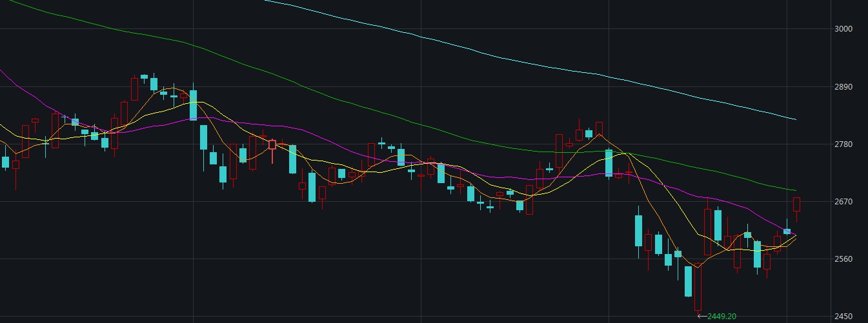The image size is (868, 323).
Task: Click the 2890 price axis label
Action: pos(844,86)
